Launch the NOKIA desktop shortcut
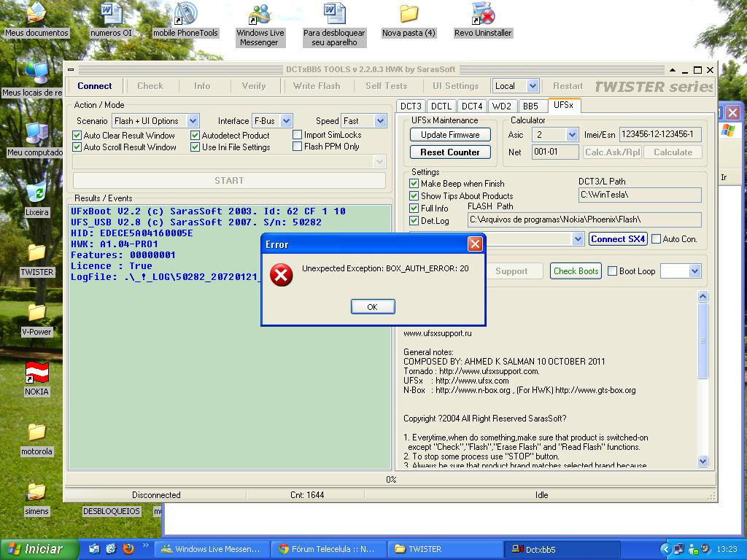This screenshot has width=747, height=560. 36,378
